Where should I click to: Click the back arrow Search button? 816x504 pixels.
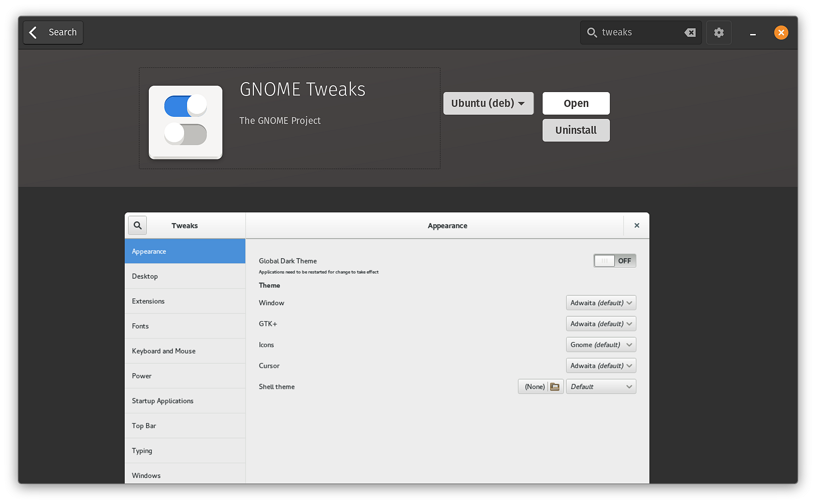tap(53, 33)
